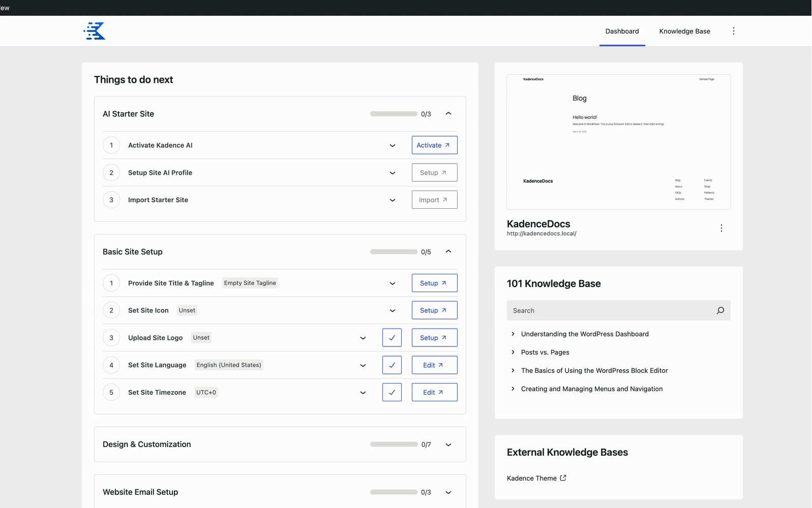
Task: Click step number 1 circle for Site Title & Tagline
Action: 111,283
